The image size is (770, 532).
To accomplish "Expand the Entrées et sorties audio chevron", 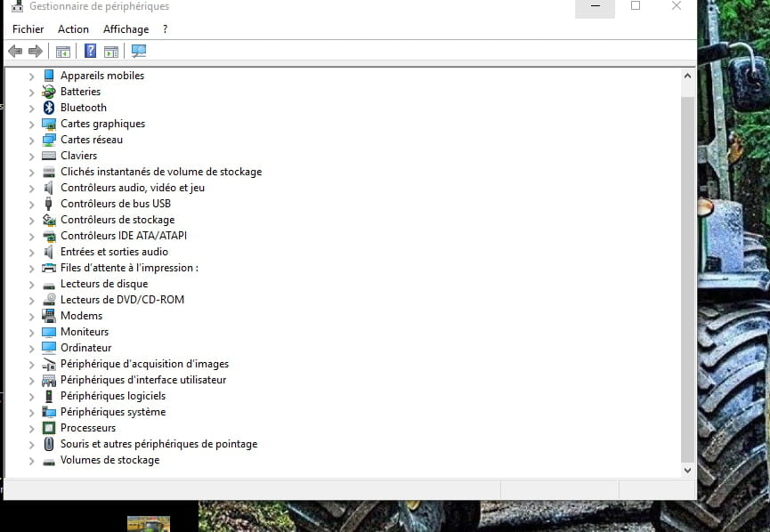I will (x=31, y=253).
